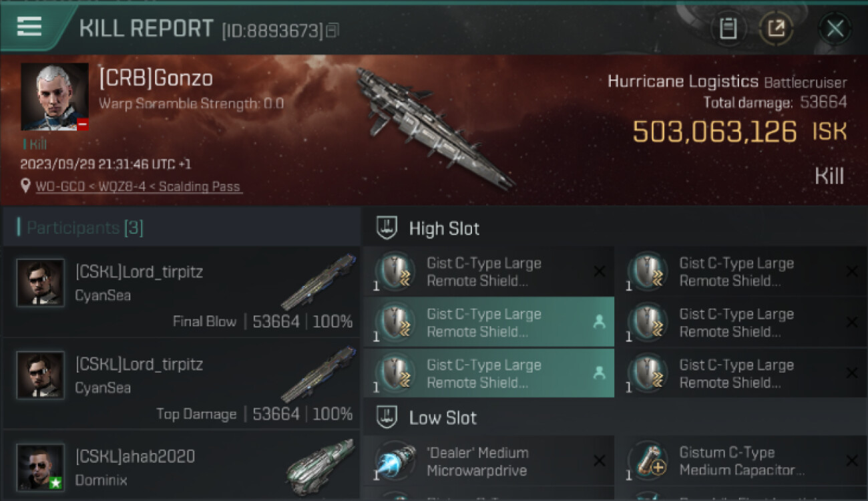The height and width of the screenshot is (501, 868).
Task: Click Gonzo's character portrait
Action: point(55,97)
